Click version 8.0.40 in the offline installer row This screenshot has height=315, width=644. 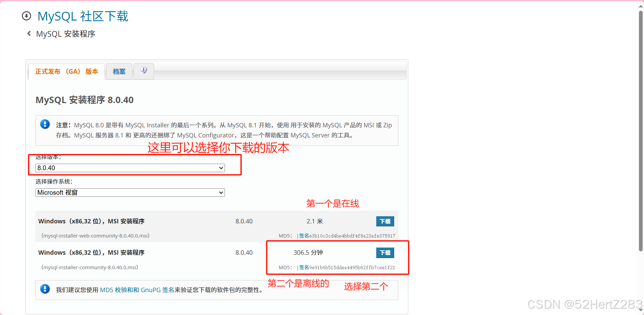tap(244, 253)
